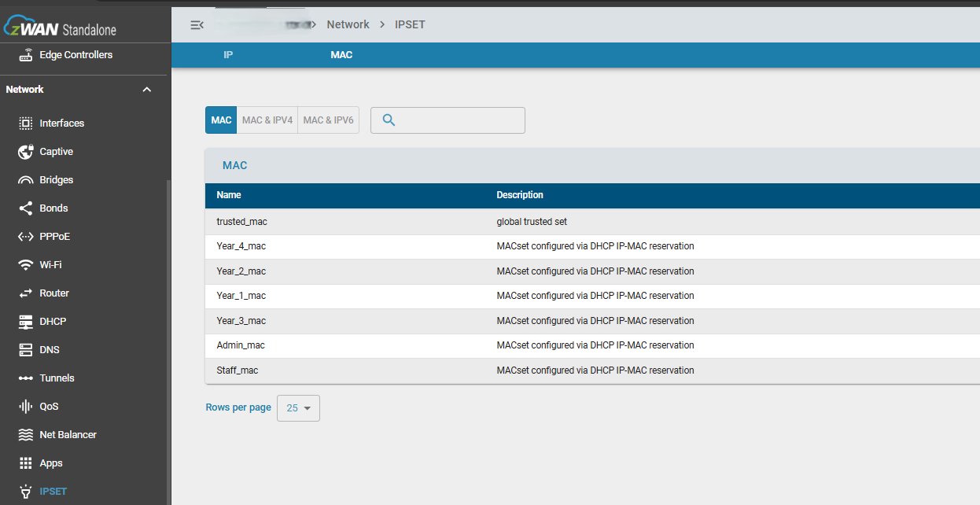This screenshot has width=980, height=505.
Task: Select the Year_2_mac entry
Action: coord(592,271)
